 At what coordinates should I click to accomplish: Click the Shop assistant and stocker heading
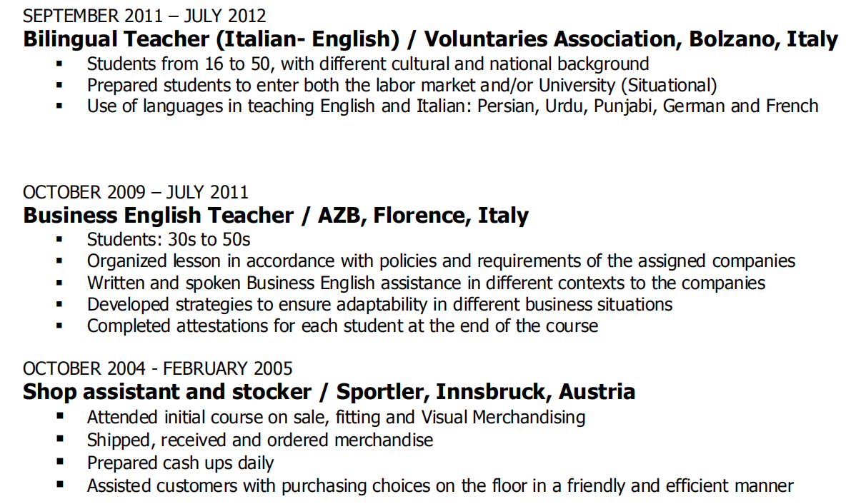[x=329, y=392]
